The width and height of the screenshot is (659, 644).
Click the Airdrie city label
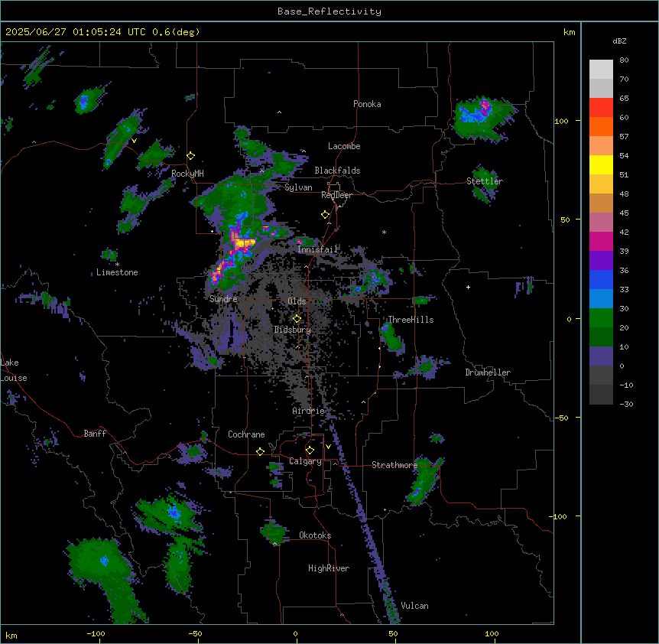click(309, 411)
